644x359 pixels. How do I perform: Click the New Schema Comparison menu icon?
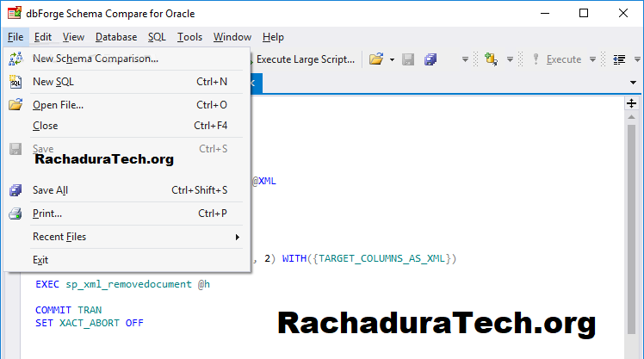15,59
